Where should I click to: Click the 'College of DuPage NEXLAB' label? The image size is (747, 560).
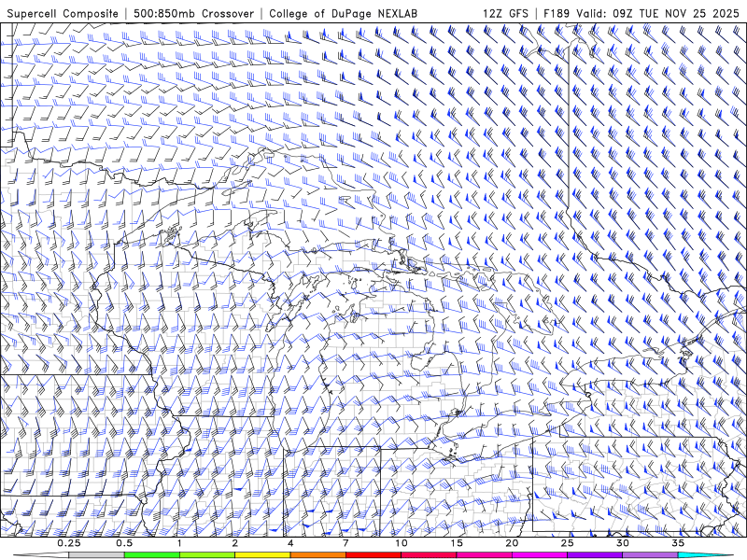(x=343, y=14)
